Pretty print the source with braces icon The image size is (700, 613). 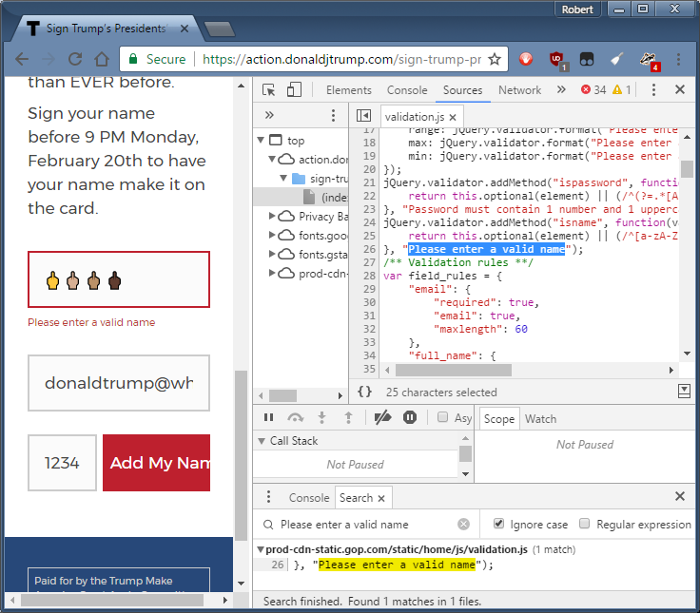point(364,392)
